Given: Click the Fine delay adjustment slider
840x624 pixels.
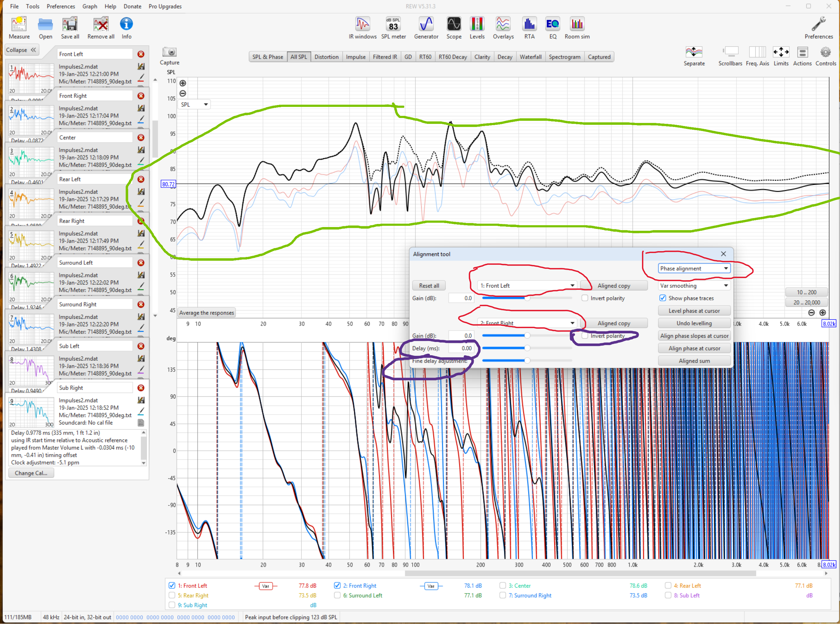Looking at the screenshot, I should (527, 361).
